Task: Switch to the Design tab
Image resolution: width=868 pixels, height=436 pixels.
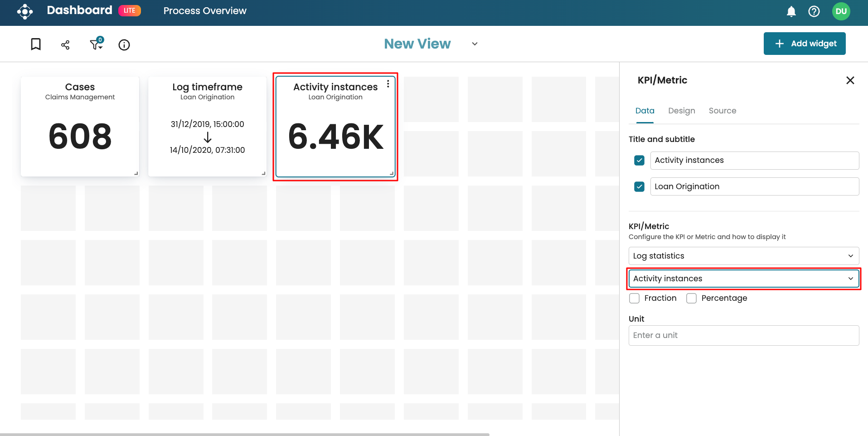Action: click(x=681, y=111)
